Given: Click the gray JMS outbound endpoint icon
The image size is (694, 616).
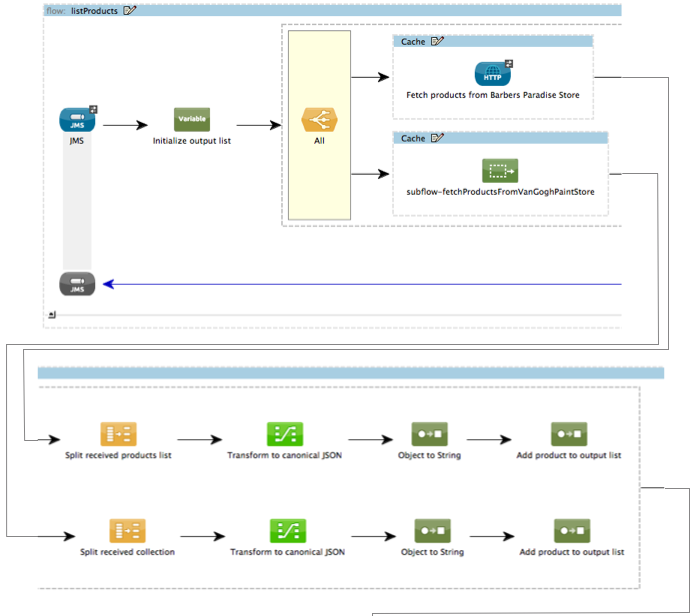Looking at the screenshot, I should [x=77, y=284].
